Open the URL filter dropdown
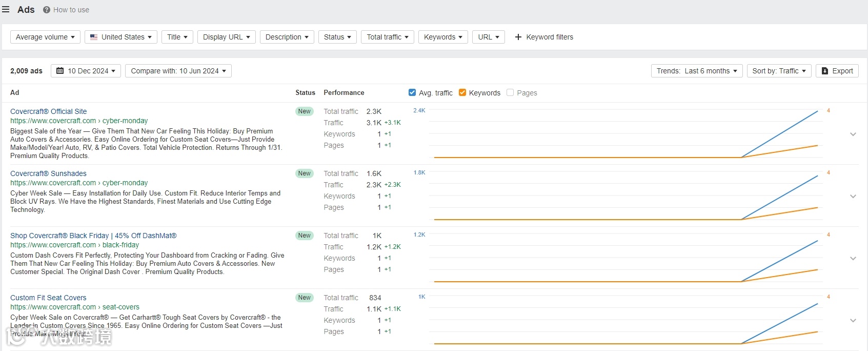The image size is (868, 351). click(489, 37)
